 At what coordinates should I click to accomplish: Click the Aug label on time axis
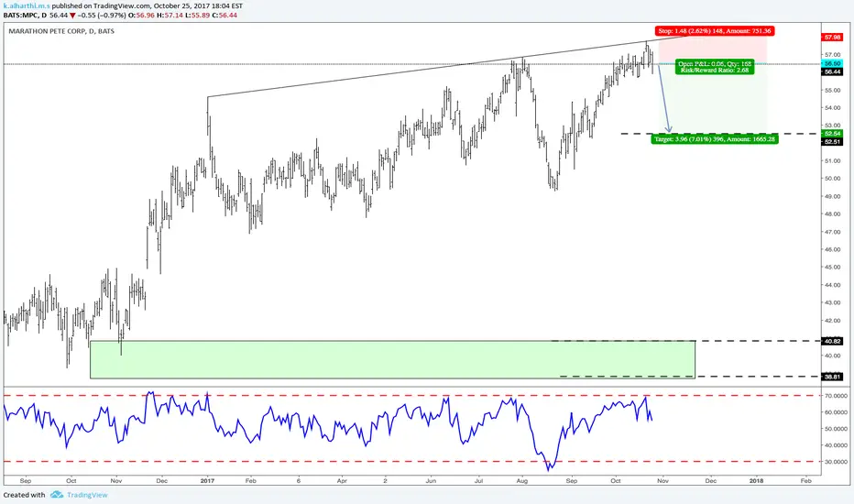point(521,481)
